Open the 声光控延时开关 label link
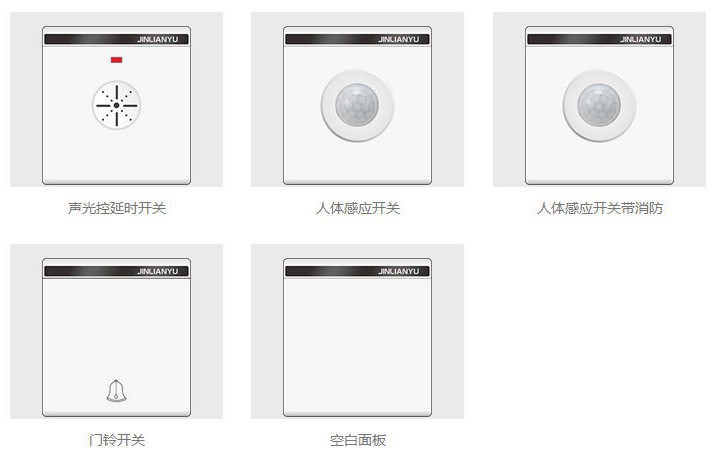 tap(117, 208)
